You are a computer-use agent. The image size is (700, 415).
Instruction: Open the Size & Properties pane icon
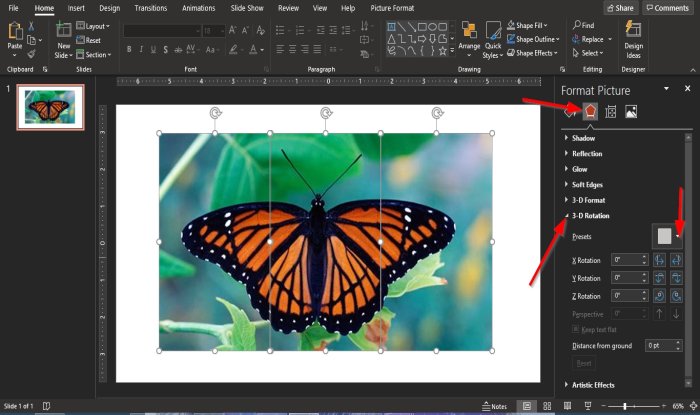tap(611, 112)
